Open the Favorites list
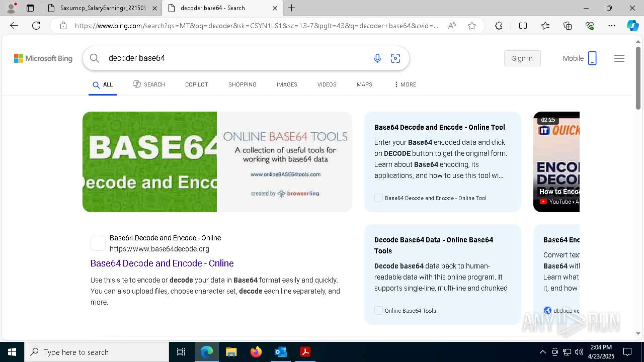Image resolution: width=644 pixels, height=362 pixels. [545, 26]
